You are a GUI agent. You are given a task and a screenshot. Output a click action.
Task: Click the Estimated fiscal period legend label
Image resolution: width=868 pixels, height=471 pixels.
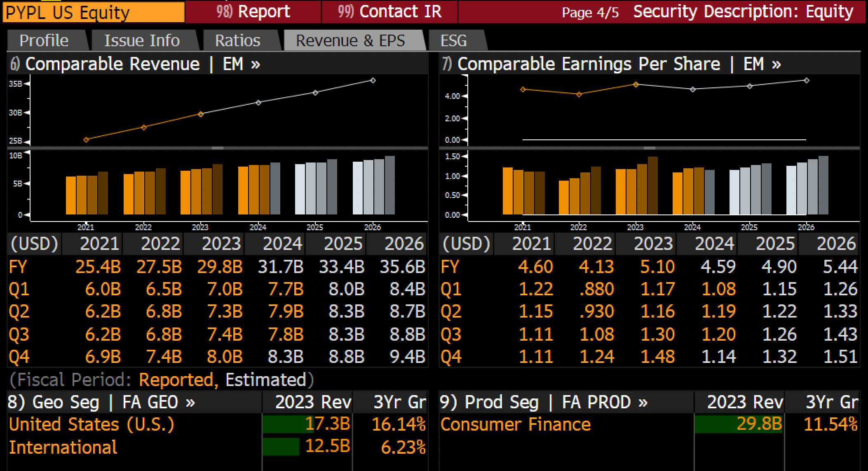point(265,379)
